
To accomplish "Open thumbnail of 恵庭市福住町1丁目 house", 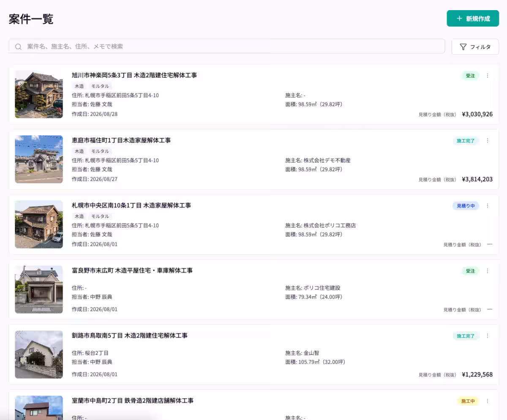I will coord(39,159).
